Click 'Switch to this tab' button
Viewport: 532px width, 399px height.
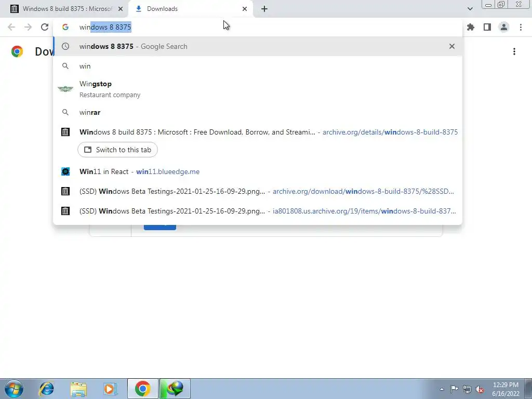[x=117, y=150]
